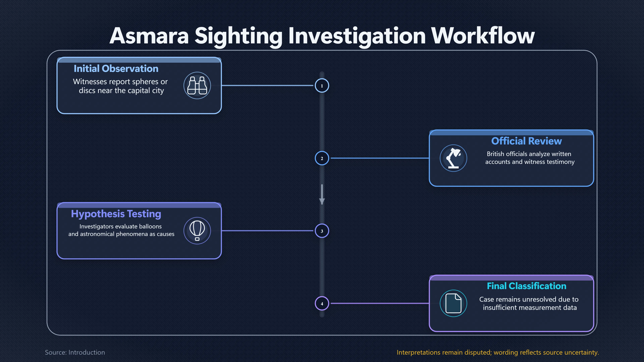Viewport: 644px width, 362px height.
Task: Click the downward arrow on the timeline
Action: [322, 195]
